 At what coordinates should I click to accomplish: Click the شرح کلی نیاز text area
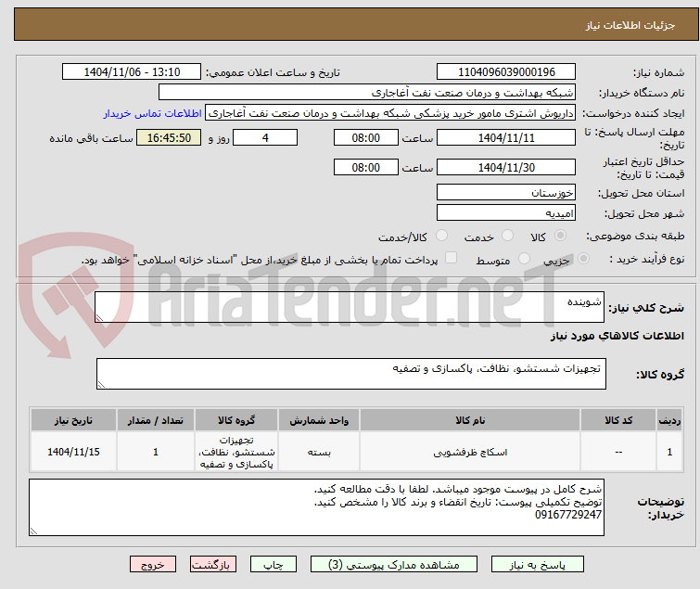[x=350, y=307]
